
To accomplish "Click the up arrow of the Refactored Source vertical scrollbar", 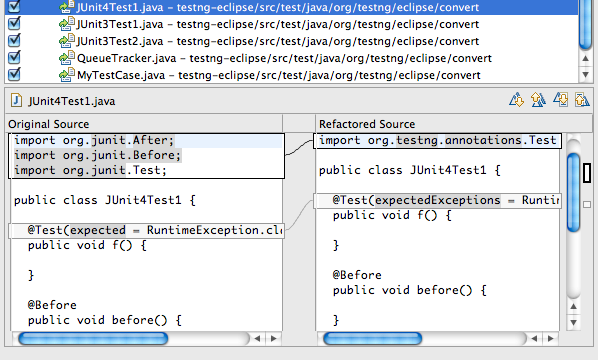I will pos(573,306).
